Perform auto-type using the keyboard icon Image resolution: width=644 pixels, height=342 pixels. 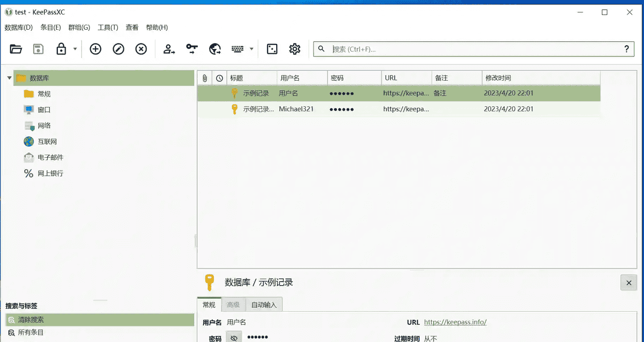[236, 49]
